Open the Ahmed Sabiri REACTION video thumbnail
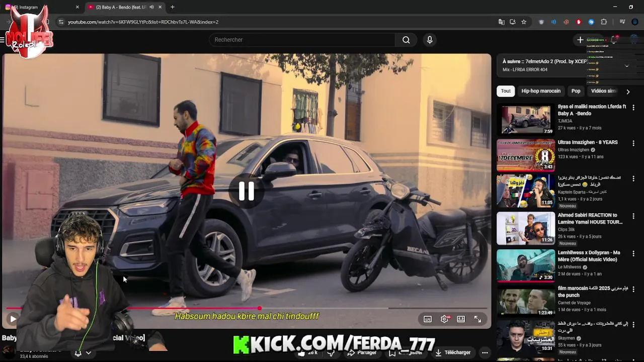This screenshot has width=644, height=362. pos(526,228)
